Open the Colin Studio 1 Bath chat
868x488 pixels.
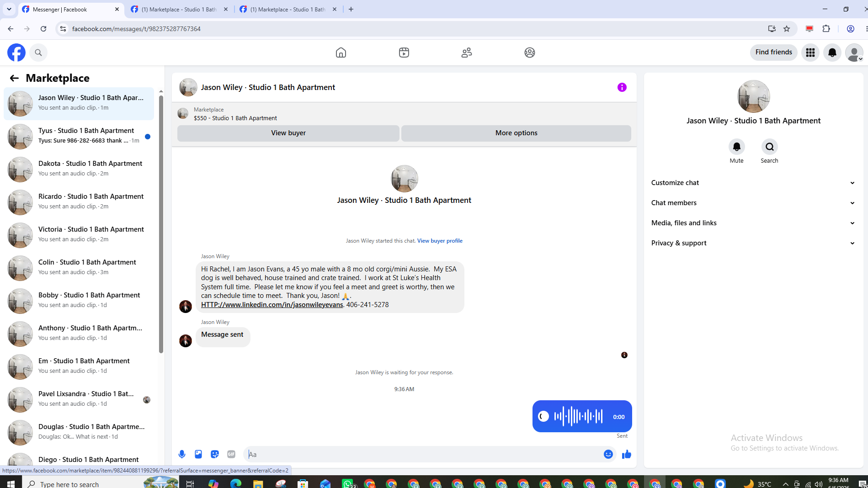click(79, 268)
